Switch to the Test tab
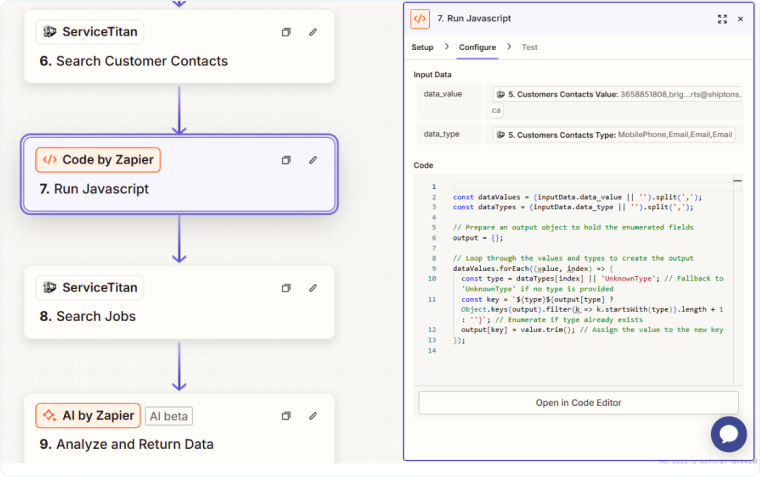Image resolution: width=760 pixels, height=477 pixels. 529,47
